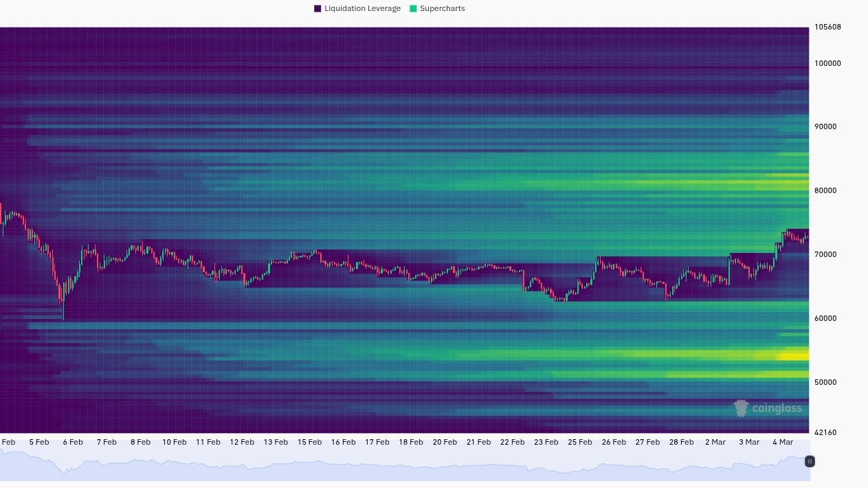Click the 25 Feb date label

(x=580, y=442)
